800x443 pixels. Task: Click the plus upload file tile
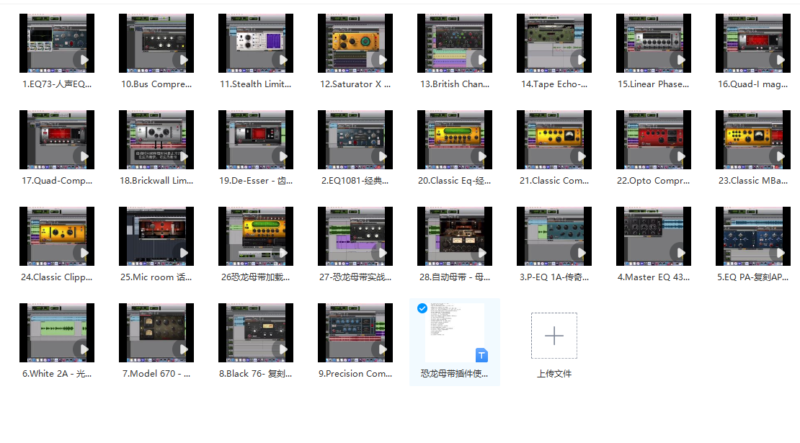click(x=554, y=335)
